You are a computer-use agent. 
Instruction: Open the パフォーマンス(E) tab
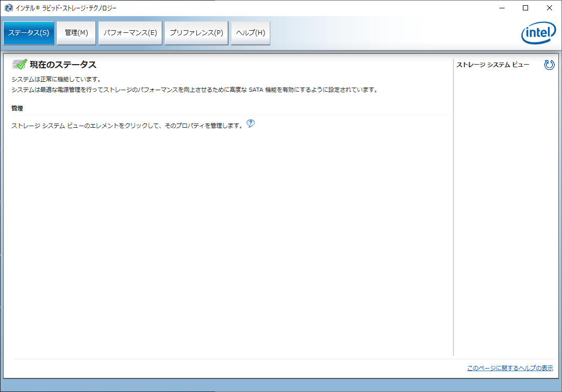click(130, 33)
